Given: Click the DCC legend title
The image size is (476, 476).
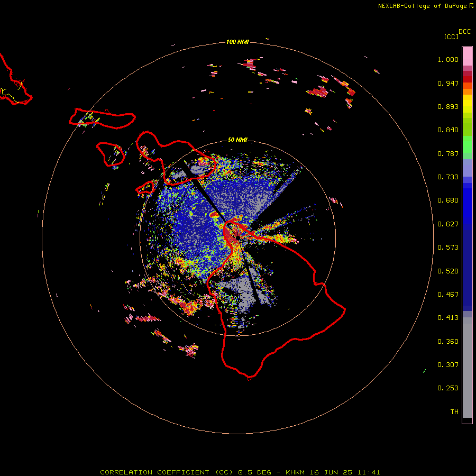Looking at the screenshot, I should [x=464, y=32].
